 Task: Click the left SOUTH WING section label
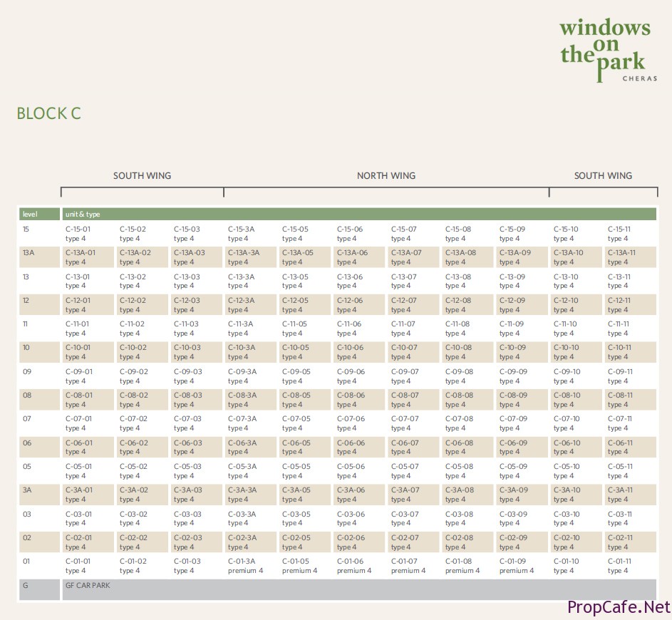[142, 175]
